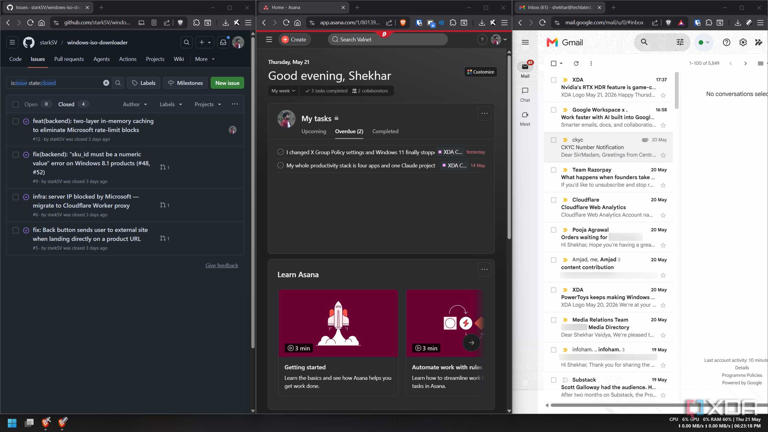Click GitHub issue filter input field
The width and height of the screenshot is (768, 432).
tap(55, 83)
